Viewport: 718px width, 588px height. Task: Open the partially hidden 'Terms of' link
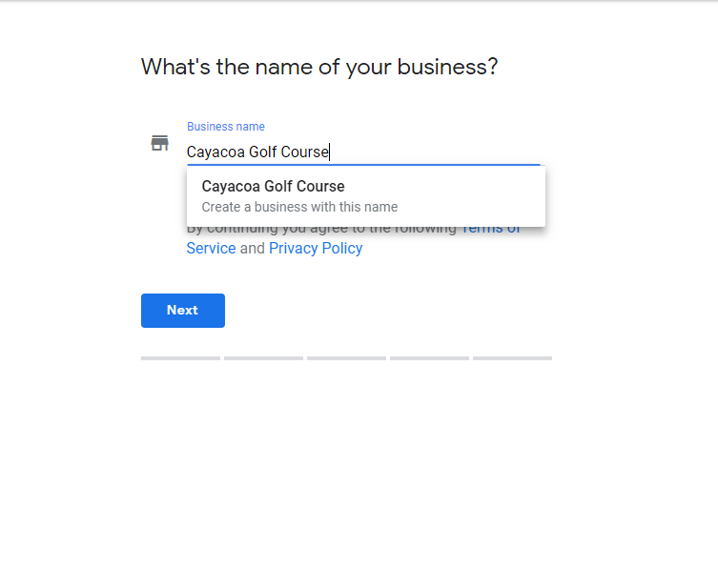490,230
